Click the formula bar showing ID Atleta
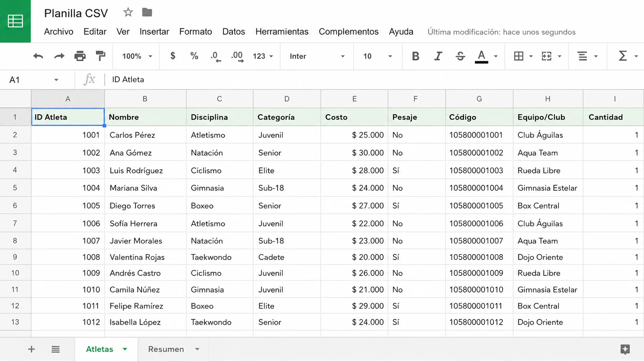This screenshot has height=362, width=644. [374, 80]
